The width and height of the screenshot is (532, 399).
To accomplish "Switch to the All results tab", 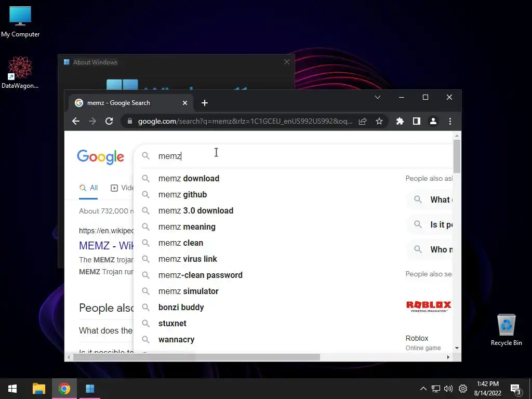I will [x=88, y=188].
